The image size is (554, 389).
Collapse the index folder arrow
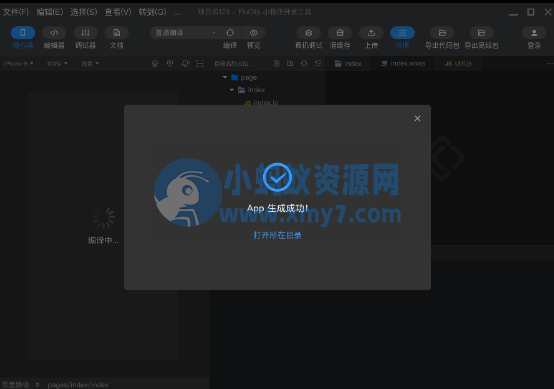click(232, 90)
